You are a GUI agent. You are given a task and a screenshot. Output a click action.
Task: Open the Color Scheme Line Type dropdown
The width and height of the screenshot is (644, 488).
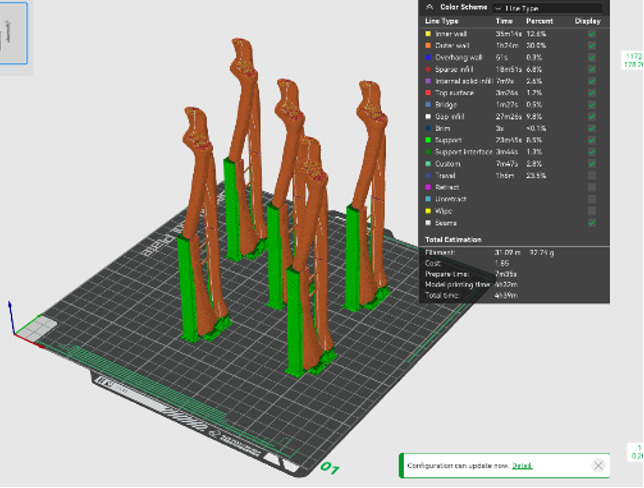547,8
